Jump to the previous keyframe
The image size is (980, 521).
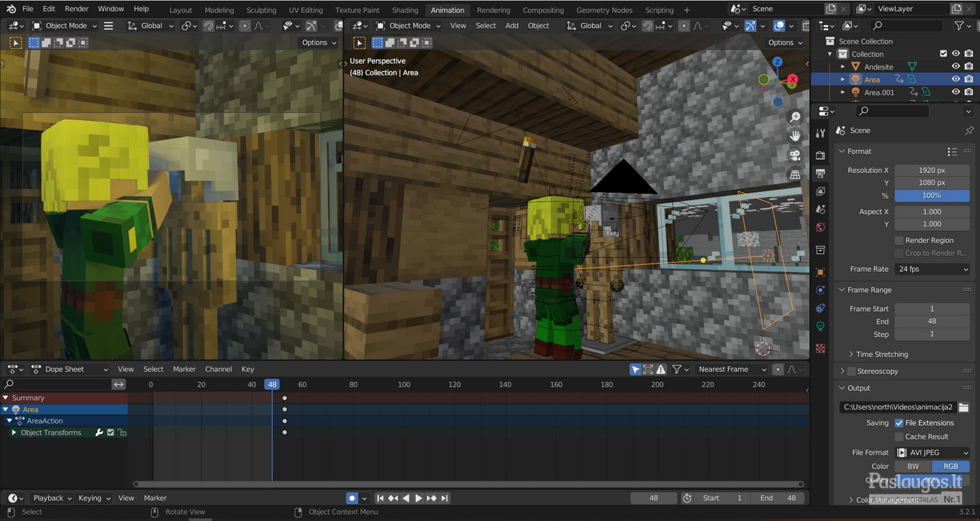393,498
